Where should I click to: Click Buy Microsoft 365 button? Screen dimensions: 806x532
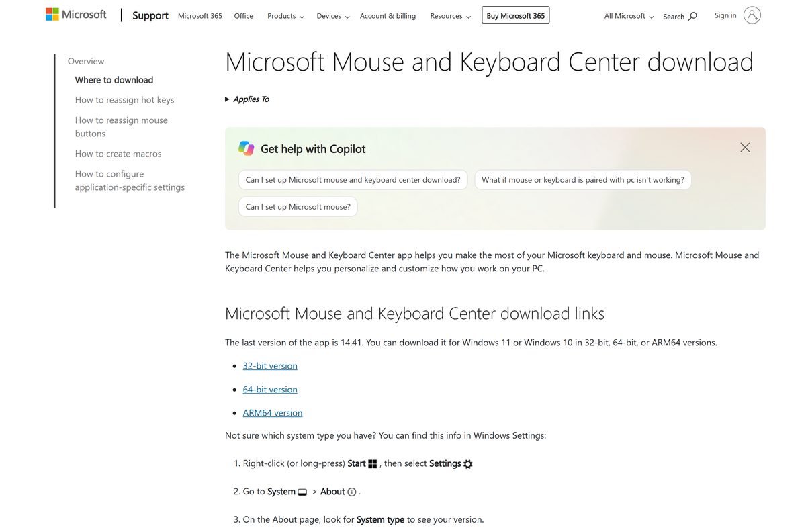pos(516,15)
